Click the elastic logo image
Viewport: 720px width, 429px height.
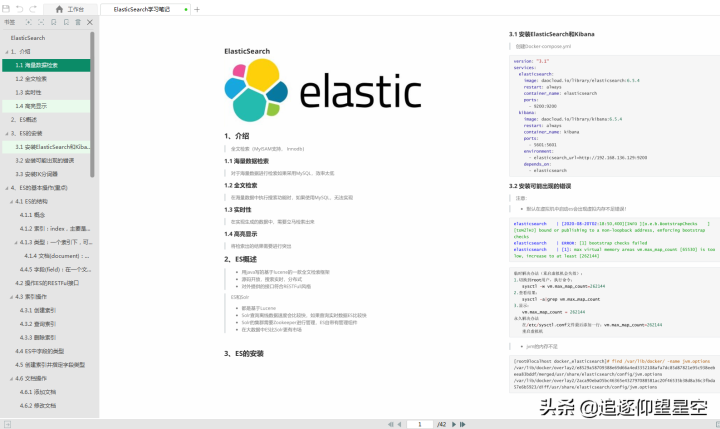pyautogui.click(x=323, y=90)
